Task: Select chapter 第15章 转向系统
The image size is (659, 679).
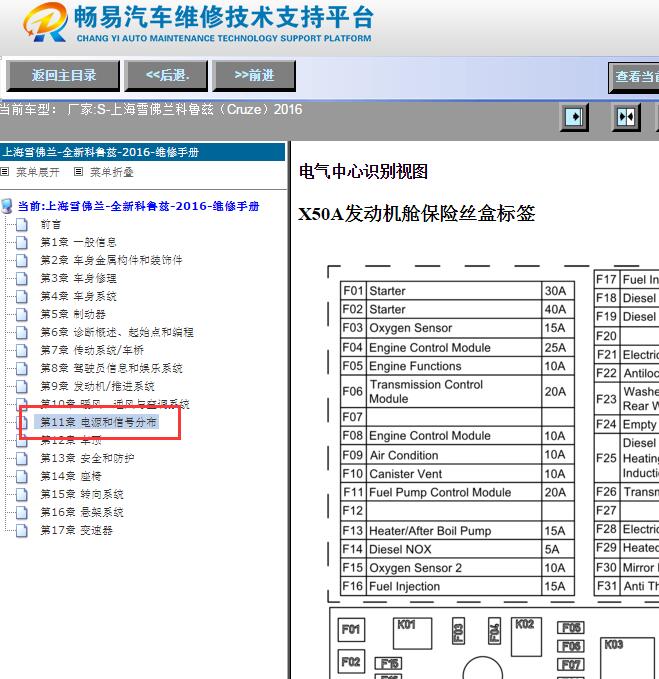Action: pyautogui.click(x=82, y=494)
